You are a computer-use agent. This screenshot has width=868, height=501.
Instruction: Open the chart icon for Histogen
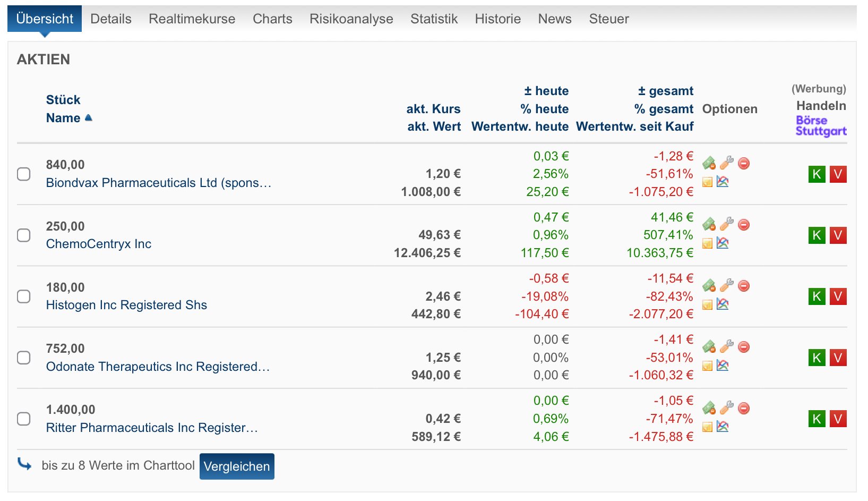click(x=723, y=304)
